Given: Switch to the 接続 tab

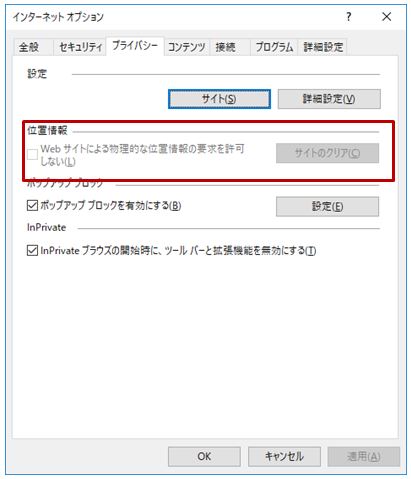Looking at the screenshot, I should (226, 47).
